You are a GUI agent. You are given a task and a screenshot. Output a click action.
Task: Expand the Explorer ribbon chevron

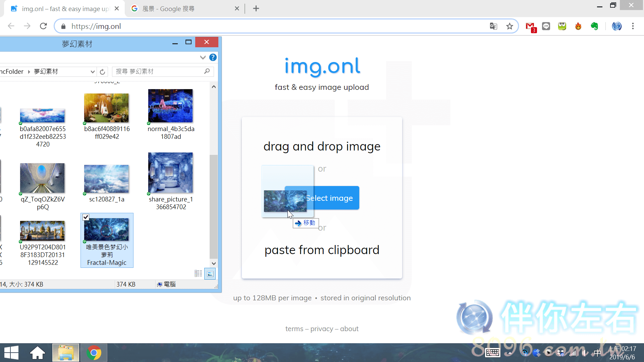[203, 57]
